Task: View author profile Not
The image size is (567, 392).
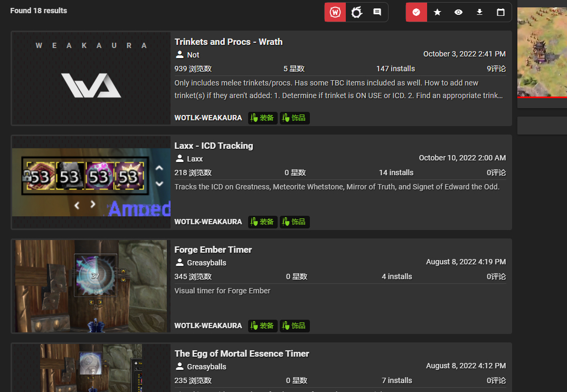Action: pyautogui.click(x=193, y=55)
